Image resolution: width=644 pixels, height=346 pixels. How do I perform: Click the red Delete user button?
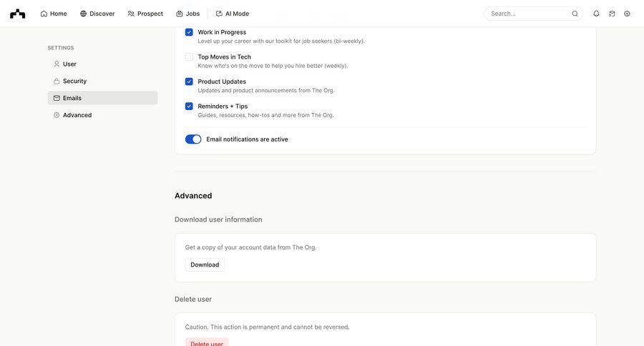coord(207,342)
